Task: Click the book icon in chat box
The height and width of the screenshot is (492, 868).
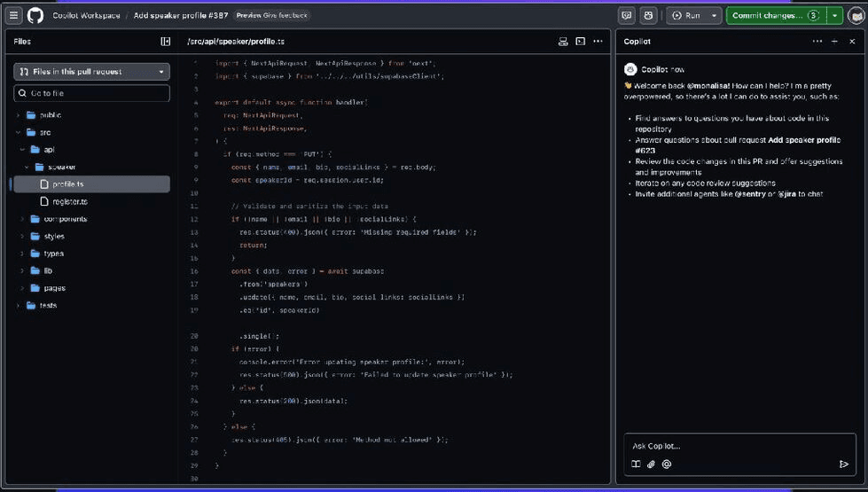Action: click(x=636, y=464)
